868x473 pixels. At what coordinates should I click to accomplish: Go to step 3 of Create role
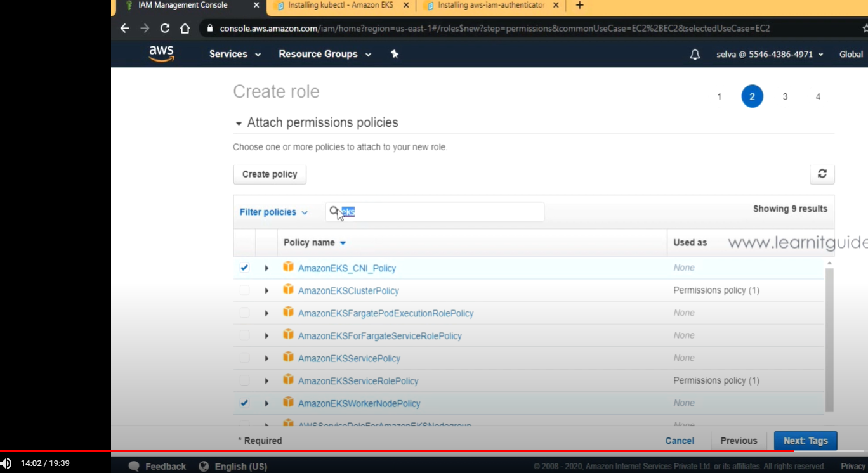[785, 96]
